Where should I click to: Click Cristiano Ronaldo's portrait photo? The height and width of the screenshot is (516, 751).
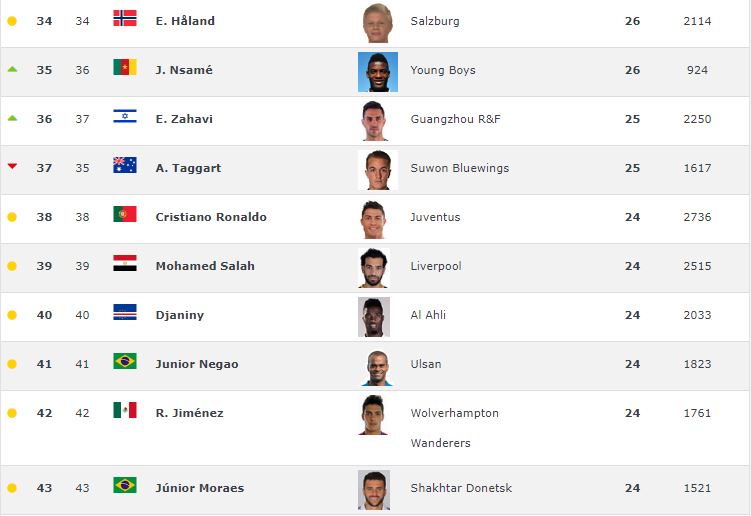[374, 219]
